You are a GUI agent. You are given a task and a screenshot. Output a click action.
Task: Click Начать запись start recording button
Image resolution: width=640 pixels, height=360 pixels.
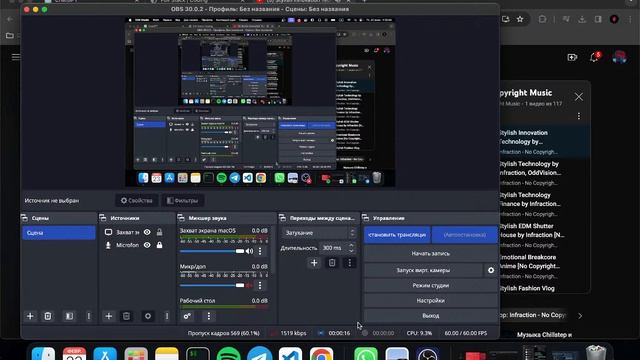tap(431, 253)
